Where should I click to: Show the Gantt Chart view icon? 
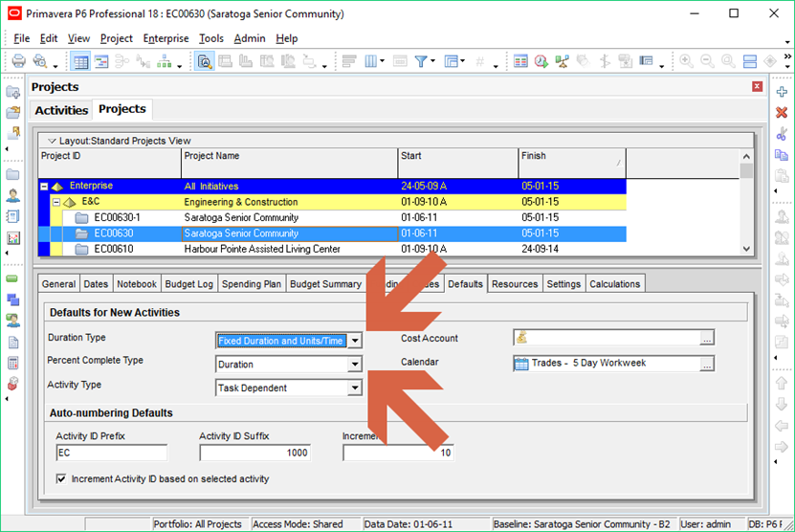(101, 62)
